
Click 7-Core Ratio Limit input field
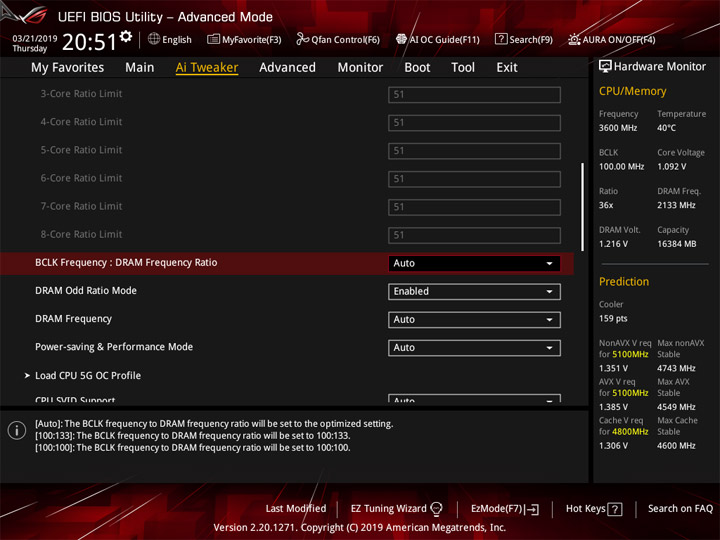click(474, 207)
